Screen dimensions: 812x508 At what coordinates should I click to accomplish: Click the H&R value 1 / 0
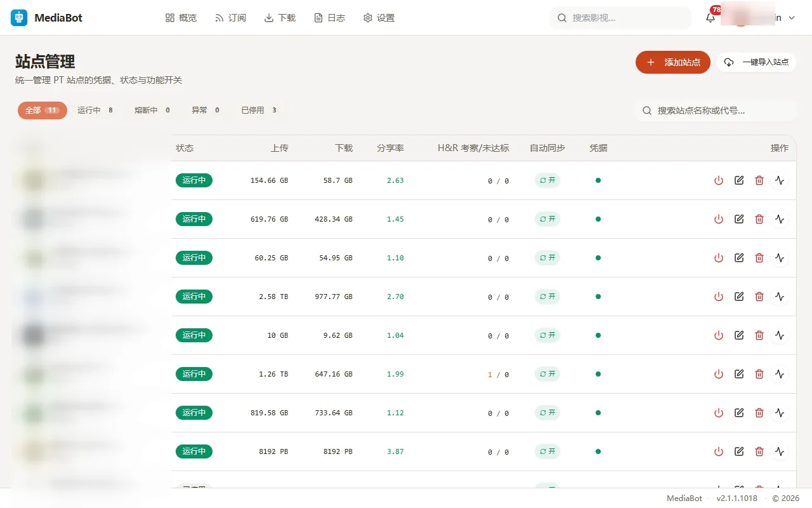[x=498, y=375]
